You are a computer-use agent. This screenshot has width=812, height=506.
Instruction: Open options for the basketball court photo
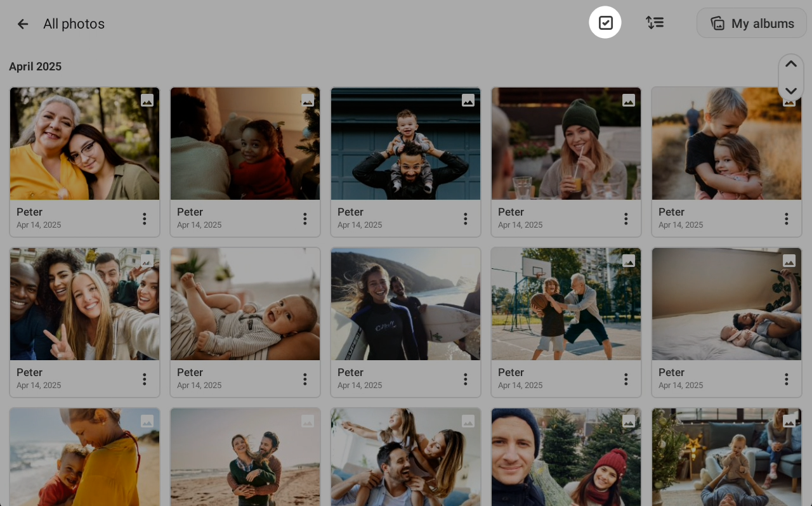point(626,379)
